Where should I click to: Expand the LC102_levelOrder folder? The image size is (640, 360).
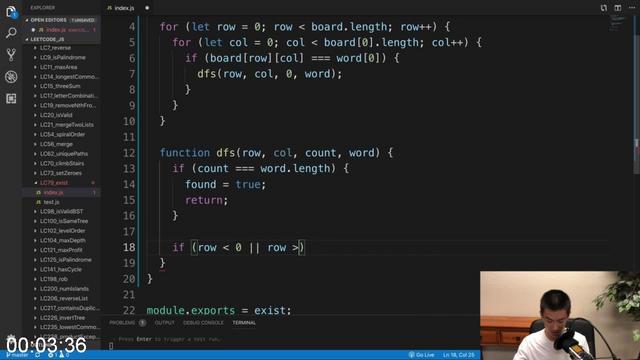(x=62, y=231)
